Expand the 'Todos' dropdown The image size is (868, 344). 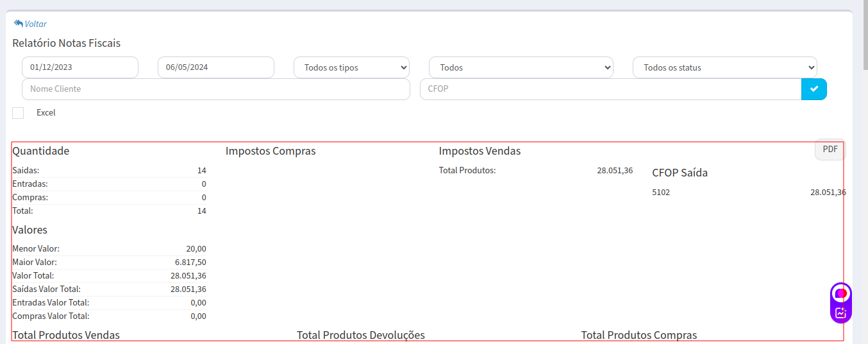pyautogui.click(x=521, y=67)
